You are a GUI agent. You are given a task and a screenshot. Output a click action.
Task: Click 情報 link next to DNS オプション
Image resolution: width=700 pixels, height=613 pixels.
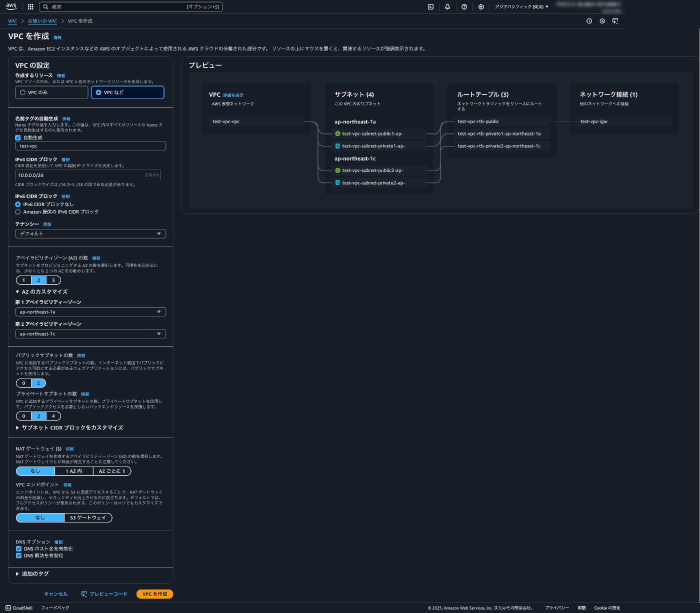pos(58,542)
